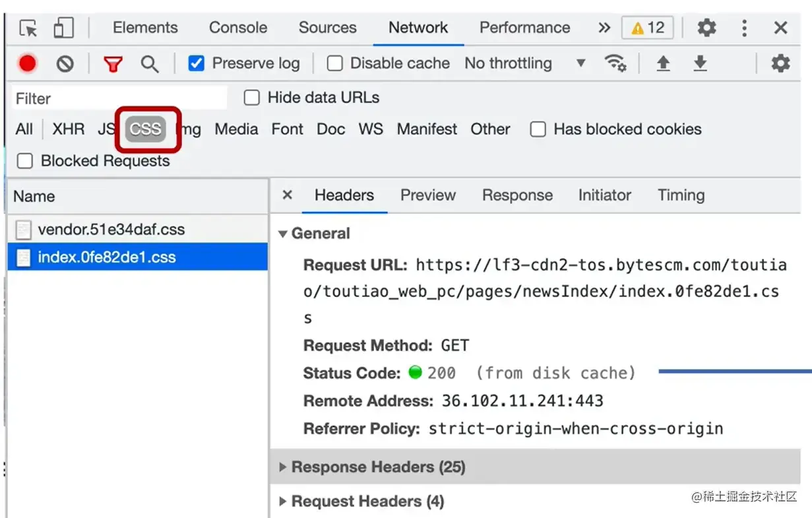
Task: Click the export HAR download arrow
Action: pos(700,63)
